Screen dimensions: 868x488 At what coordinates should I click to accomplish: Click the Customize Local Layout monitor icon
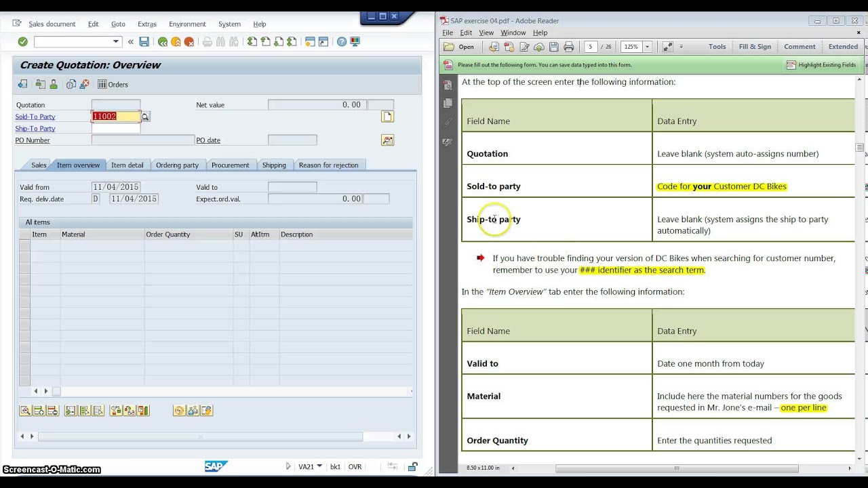tap(355, 42)
